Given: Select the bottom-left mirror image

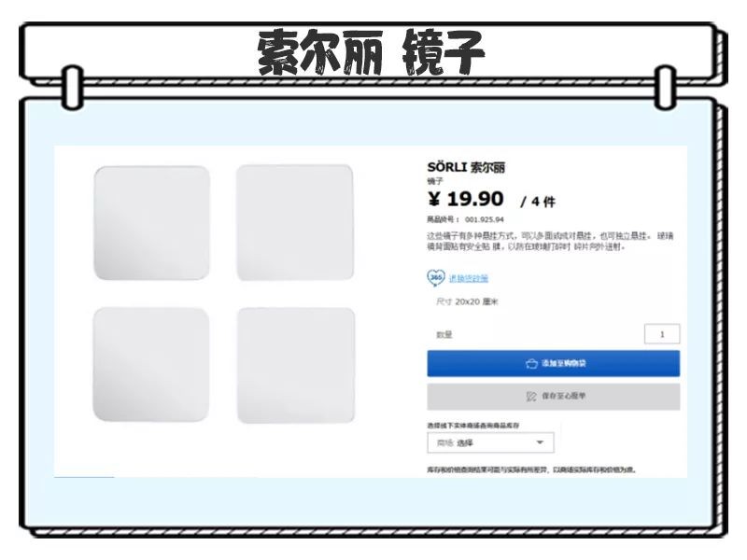Looking at the screenshot, I should [151, 365].
